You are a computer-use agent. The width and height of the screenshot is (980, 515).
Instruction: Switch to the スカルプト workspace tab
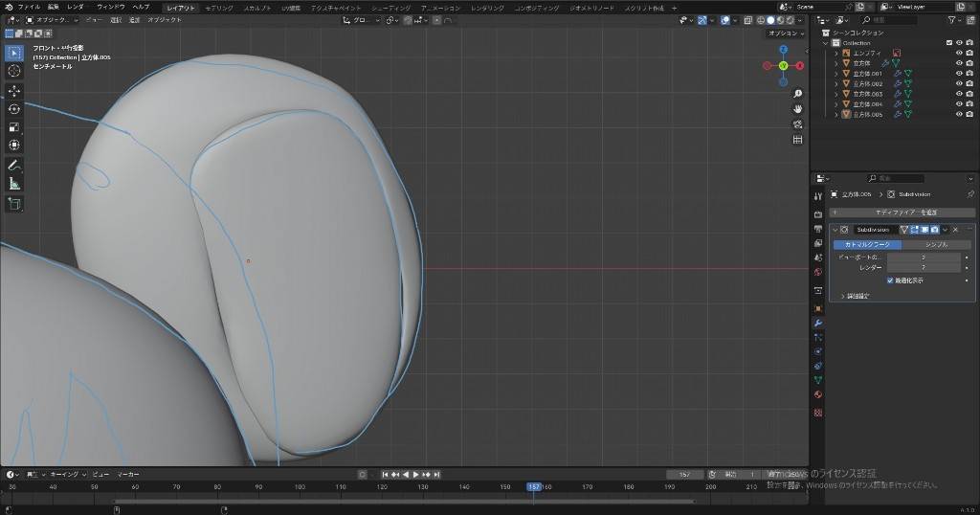tap(256, 7)
